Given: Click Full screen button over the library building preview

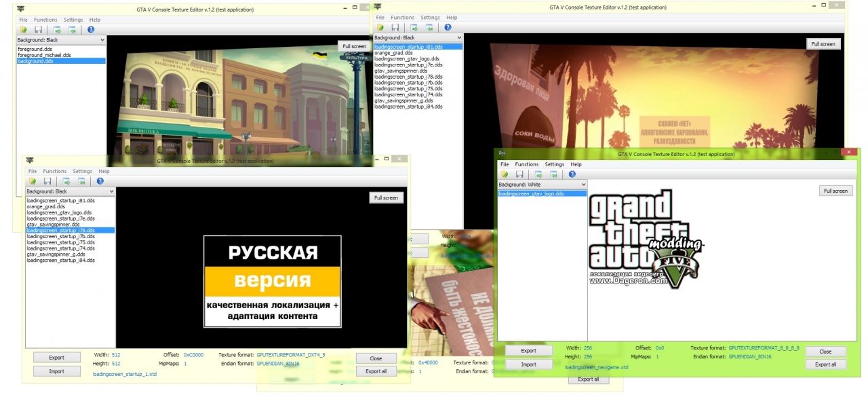Looking at the screenshot, I should coord(355,46).
